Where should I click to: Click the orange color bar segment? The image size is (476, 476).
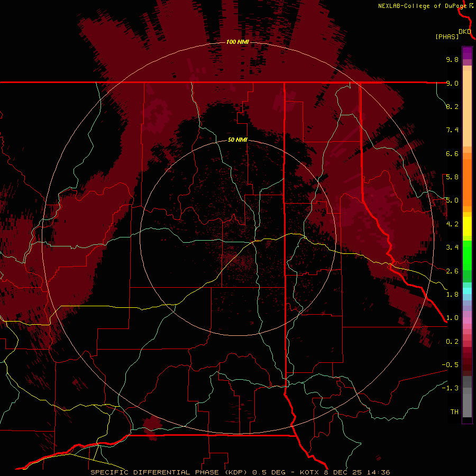(467, 182)
